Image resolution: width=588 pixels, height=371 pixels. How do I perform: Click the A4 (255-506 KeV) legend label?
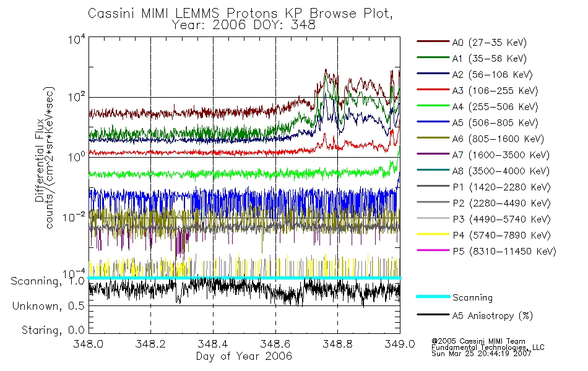[495, 107]
